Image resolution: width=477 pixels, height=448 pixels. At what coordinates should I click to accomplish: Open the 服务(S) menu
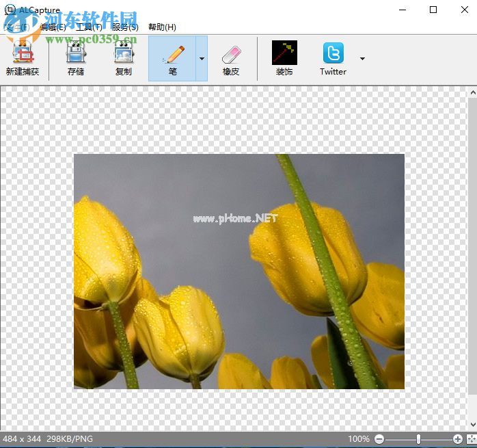tap(125, 27)
